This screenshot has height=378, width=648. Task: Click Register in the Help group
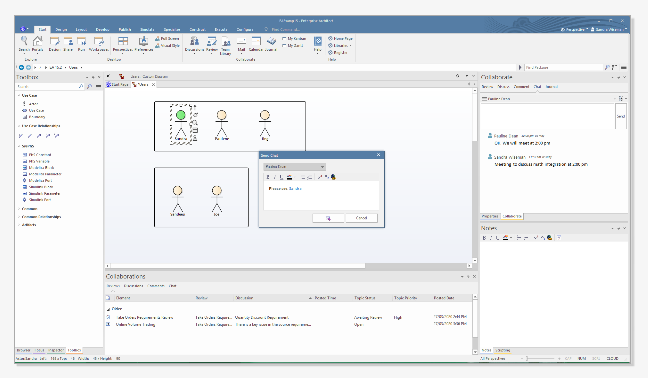[x=338, y=53]
